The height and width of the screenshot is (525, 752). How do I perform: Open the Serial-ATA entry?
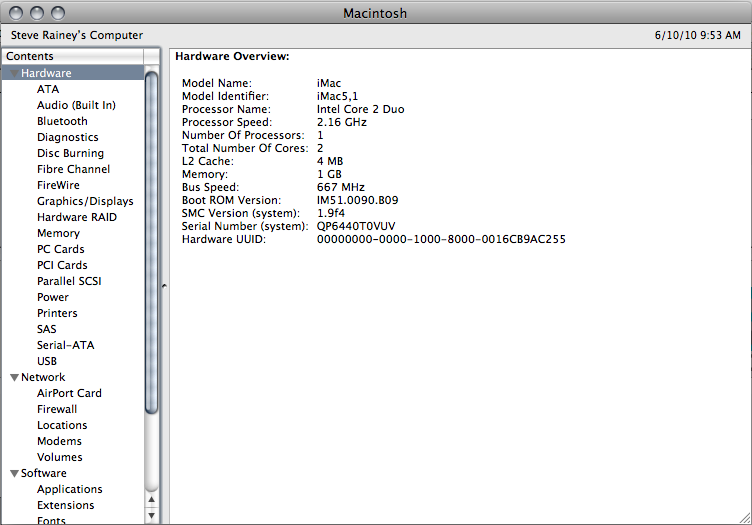pyautogui.click(x=66, y=345)
